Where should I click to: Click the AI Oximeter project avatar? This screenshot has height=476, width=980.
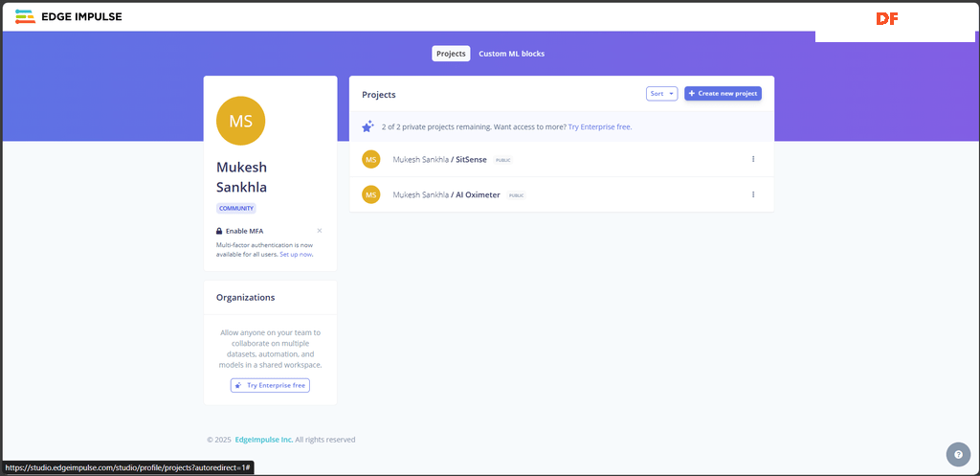pos(371,194)
